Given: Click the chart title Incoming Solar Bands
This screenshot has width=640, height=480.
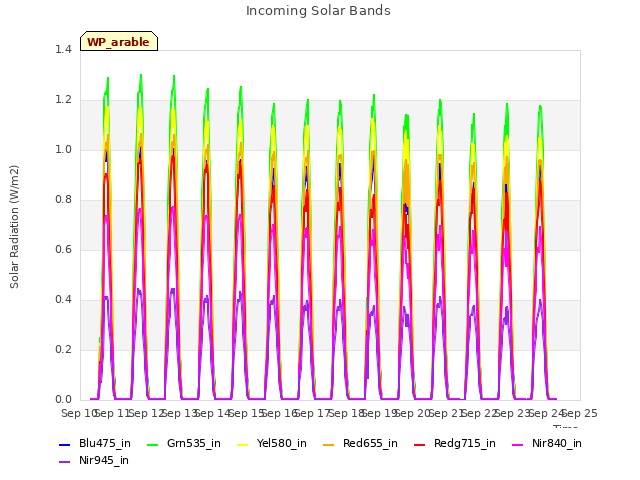Looking at the screenshot, I should (x=318, y=11).
